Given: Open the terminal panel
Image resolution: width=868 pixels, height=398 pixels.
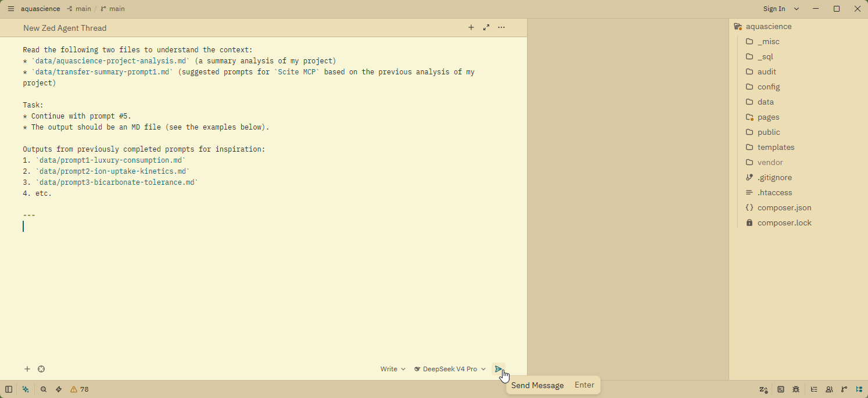Looking at the screenshot, I should [781, 389].
